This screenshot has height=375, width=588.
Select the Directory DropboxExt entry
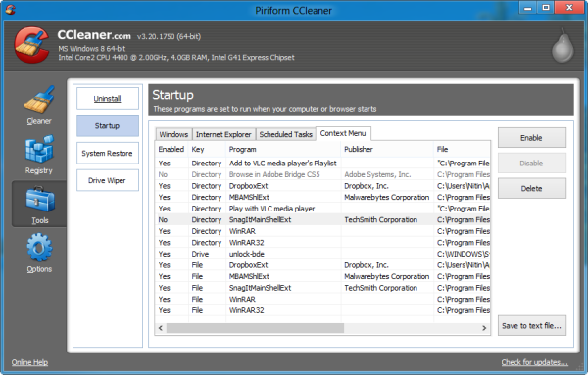pyautogui.click(x=322, y=186)
